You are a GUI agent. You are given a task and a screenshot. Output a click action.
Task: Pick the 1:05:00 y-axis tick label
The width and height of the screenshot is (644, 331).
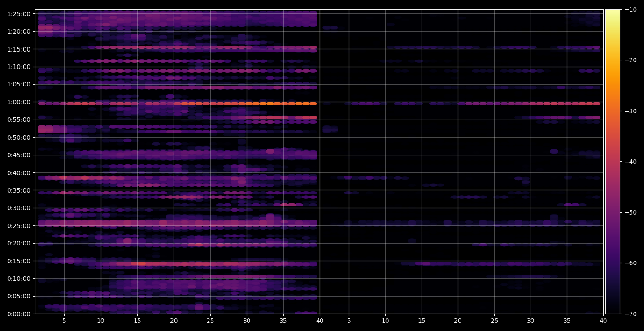coord(19,84)
